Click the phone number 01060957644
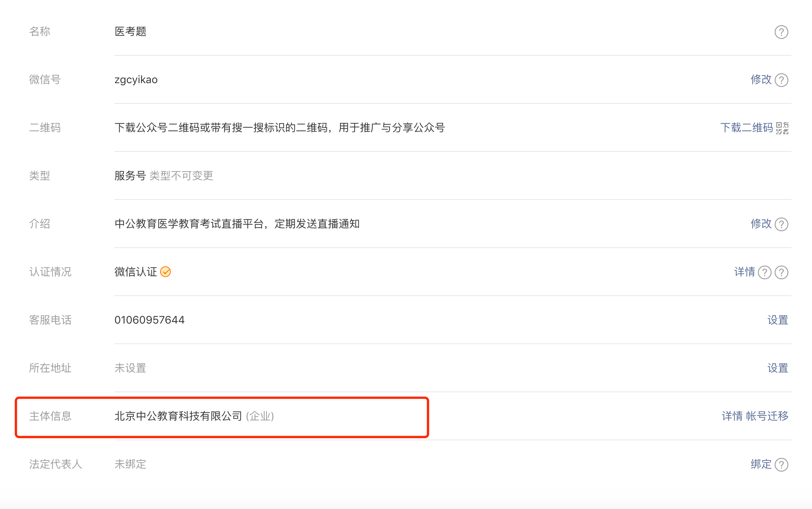 tap(149, 320)
